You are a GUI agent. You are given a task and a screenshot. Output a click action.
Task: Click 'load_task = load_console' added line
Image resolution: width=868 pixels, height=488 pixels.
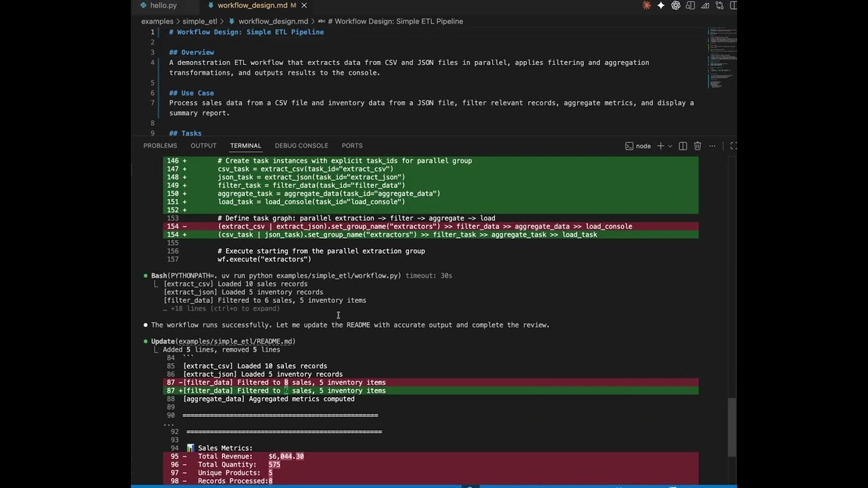431,202
